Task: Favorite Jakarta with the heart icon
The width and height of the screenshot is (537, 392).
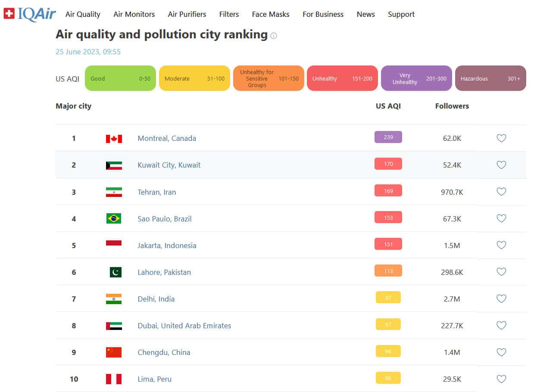Action: pos(501,245)
